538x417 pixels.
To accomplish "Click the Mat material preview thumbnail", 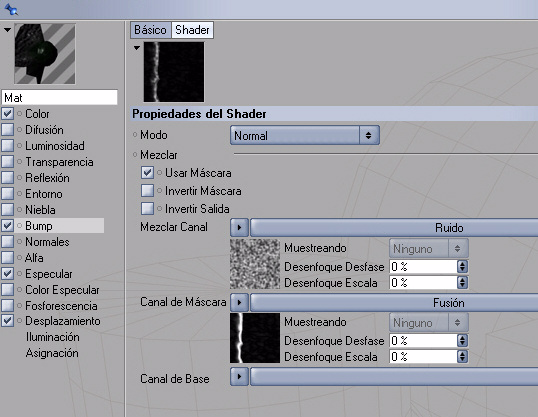I will (45, 54).
